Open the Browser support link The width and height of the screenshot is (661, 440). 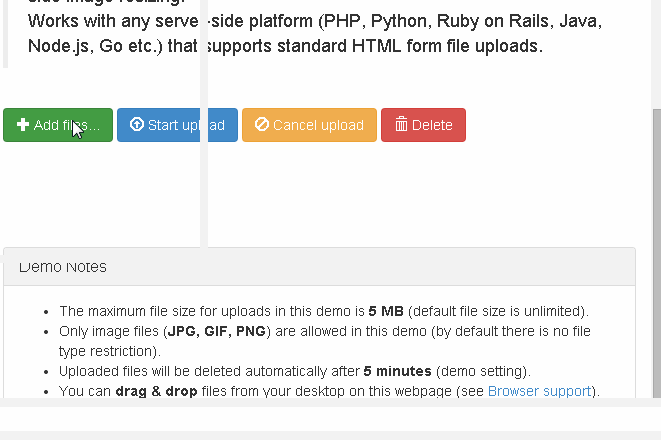tap(540, 391)
